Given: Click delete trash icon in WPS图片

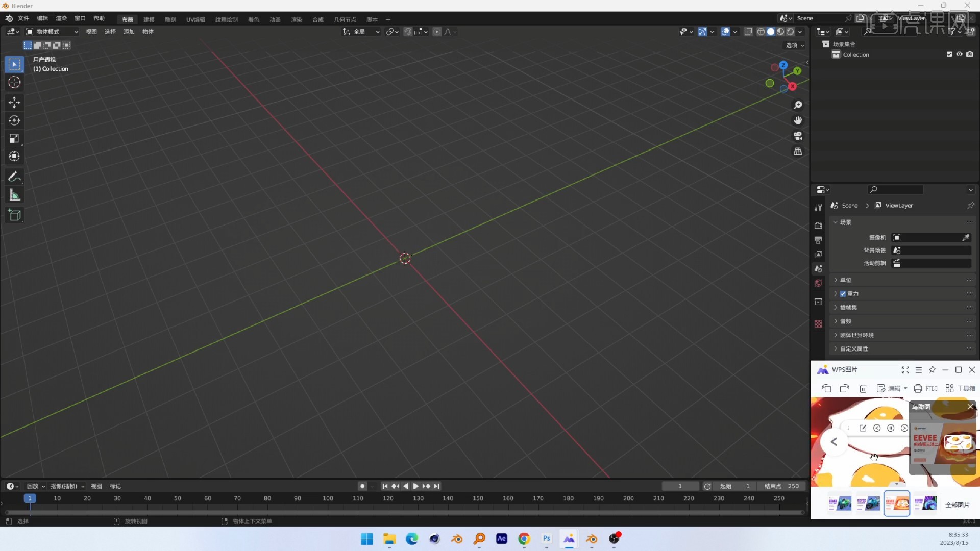Looking at the screenshot, I should click(x=863, y=389).
